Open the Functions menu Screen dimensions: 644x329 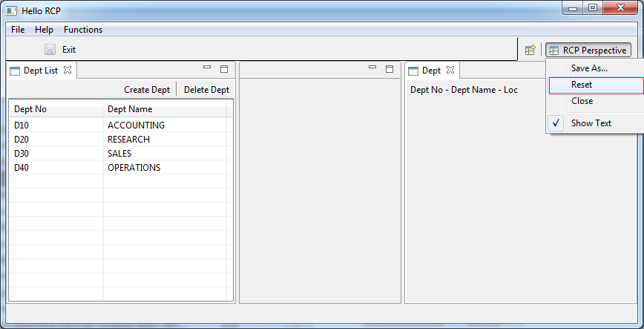click(83, 30)
